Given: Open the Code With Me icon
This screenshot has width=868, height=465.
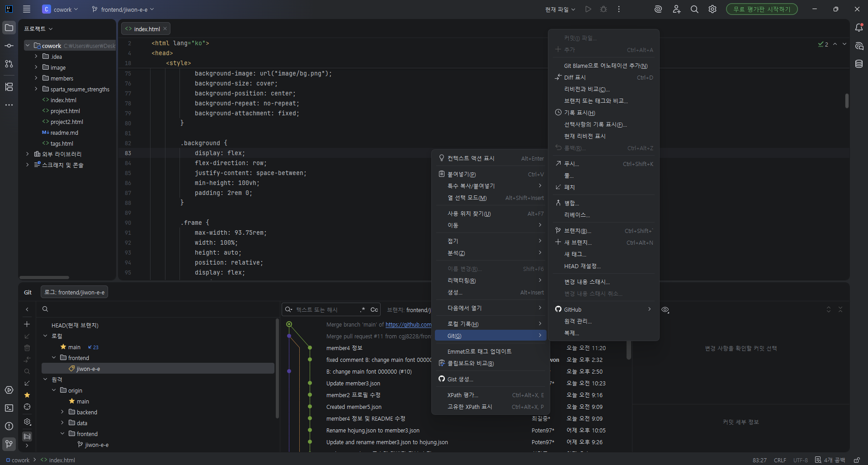Looking at the screenshot, I should pos(676,9).
